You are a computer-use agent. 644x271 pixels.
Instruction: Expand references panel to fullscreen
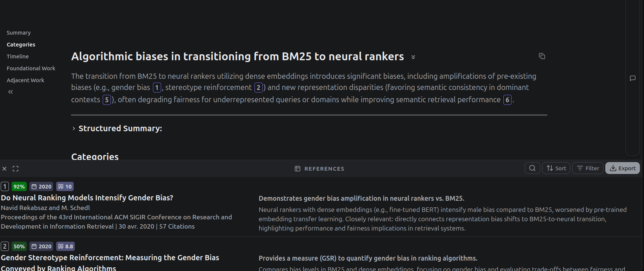16,169
